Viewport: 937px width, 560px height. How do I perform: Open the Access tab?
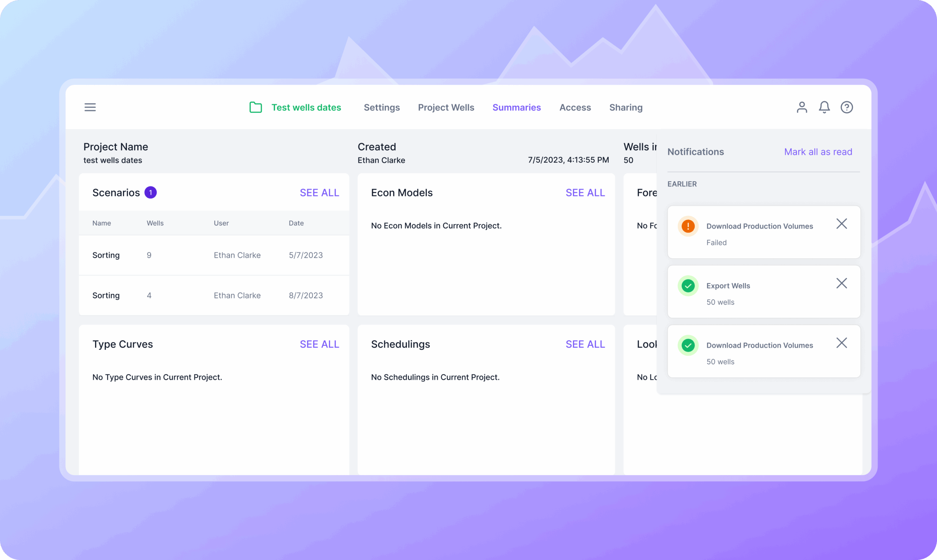(575, 108)
